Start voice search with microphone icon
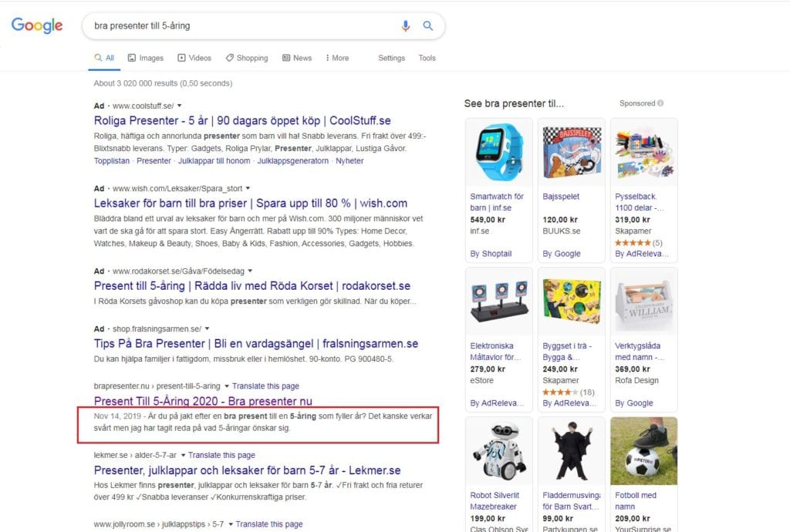 [406, 25]
